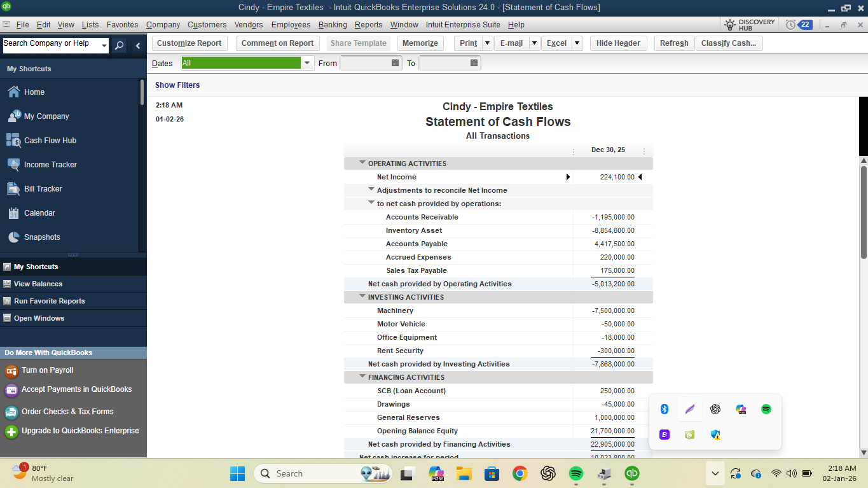Click Windows Security shield in tray popup
Viewport: 868px width, 488px height.
(x=715, y=435)
